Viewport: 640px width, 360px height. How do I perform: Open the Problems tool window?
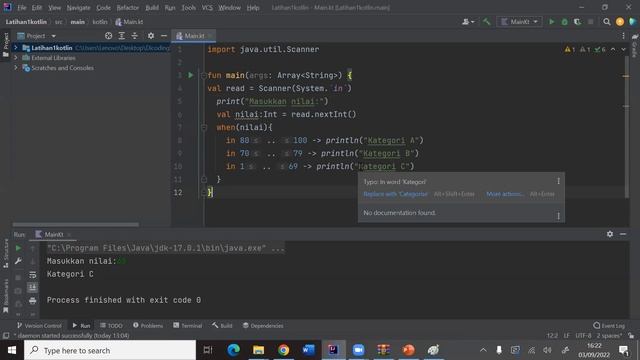pyautogui.click(x=148, y=325)
